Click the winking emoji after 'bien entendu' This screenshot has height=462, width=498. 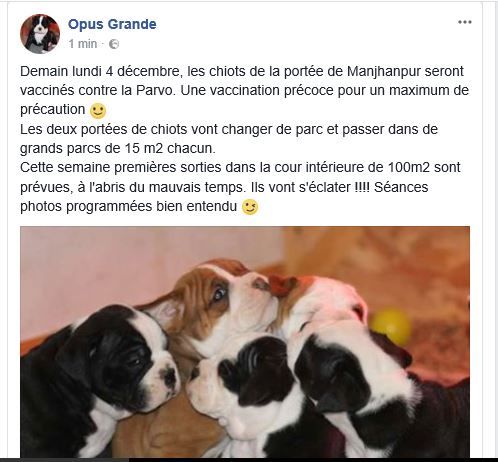pos(250,207)
